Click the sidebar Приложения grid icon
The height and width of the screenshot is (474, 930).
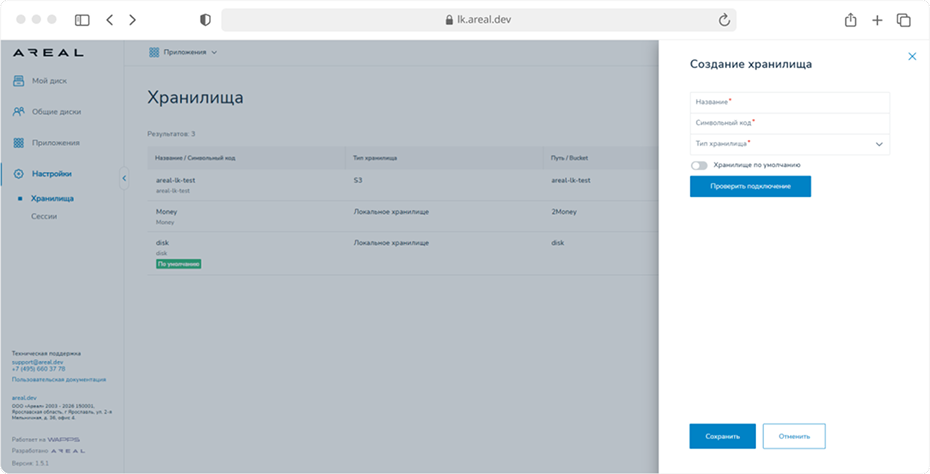click(19, 143)
